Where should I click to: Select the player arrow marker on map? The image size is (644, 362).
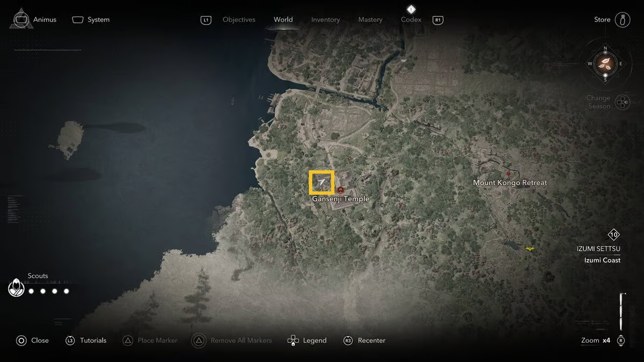point(321,182)
